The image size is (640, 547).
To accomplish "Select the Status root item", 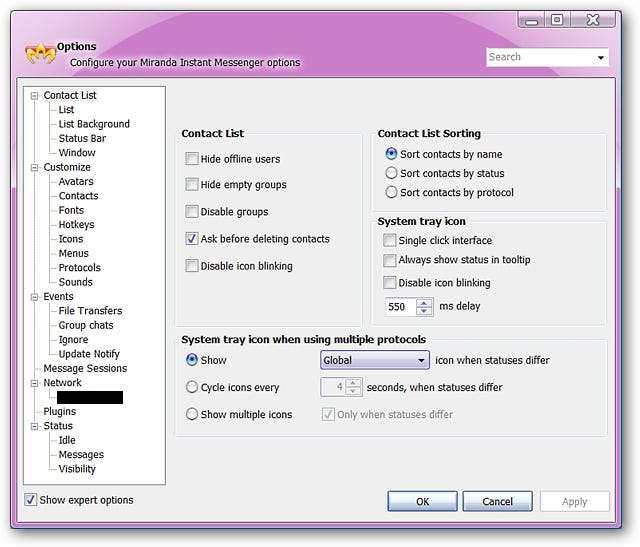I will [58, 426].
